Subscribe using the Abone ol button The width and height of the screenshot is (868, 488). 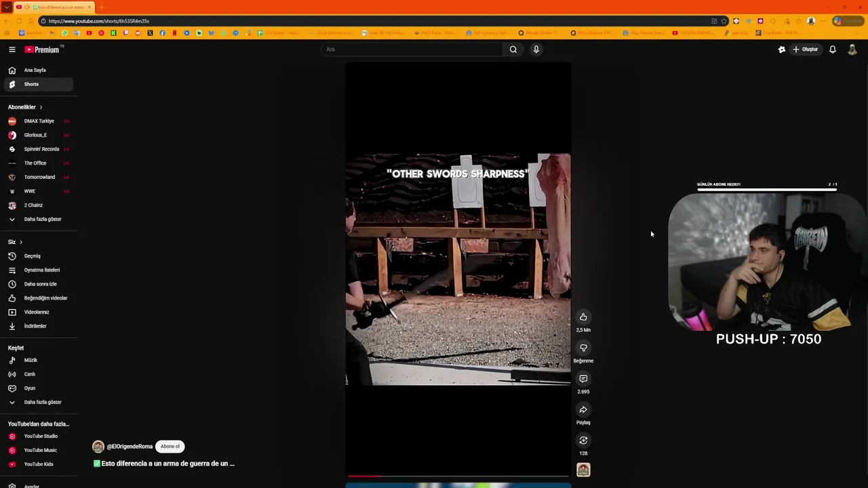pyautogui.click(x=170, y=447)
